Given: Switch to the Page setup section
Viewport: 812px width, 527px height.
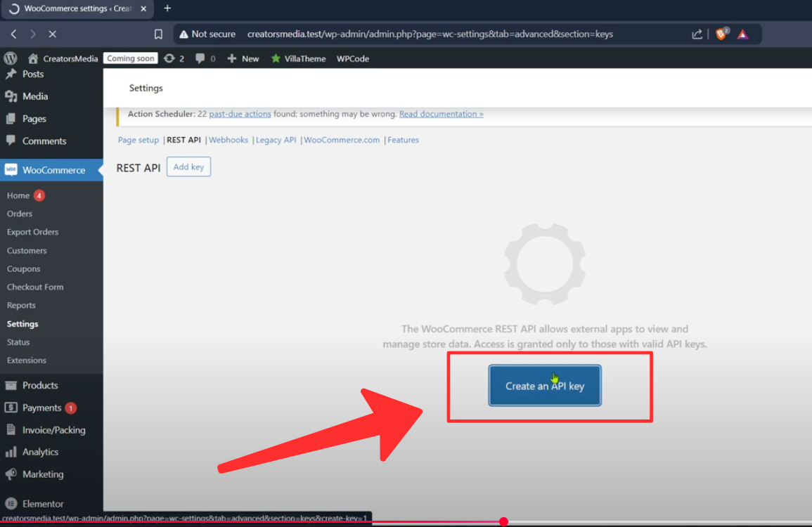Looking at the screenshot, I should click(x=138, y=140).
